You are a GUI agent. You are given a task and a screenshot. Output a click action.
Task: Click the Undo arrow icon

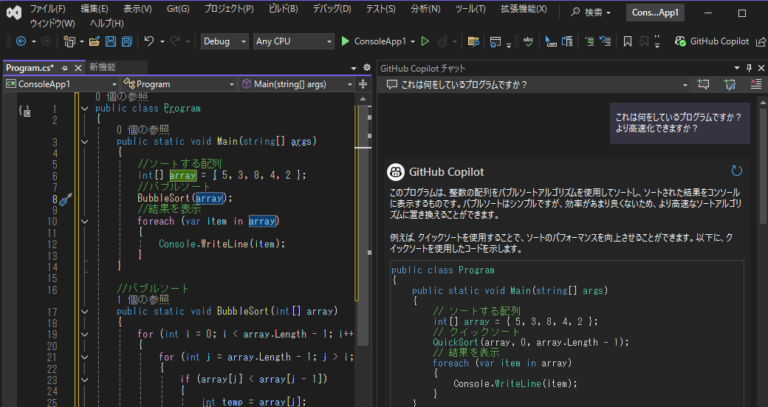point(149,42)
